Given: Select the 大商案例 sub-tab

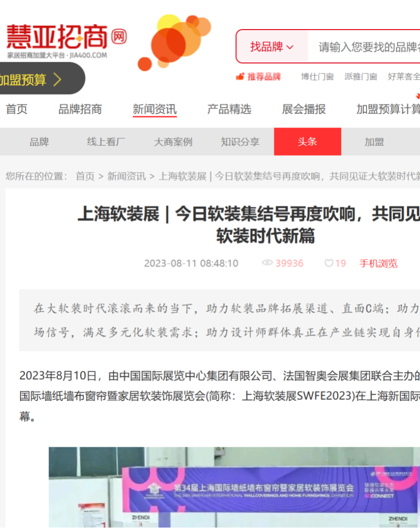Looking at the screenshot, I should [172, 142].
